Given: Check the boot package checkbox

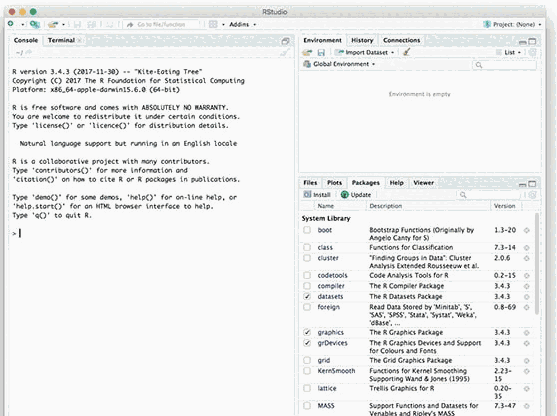Looking at the screenshot, I should (307, 230).
